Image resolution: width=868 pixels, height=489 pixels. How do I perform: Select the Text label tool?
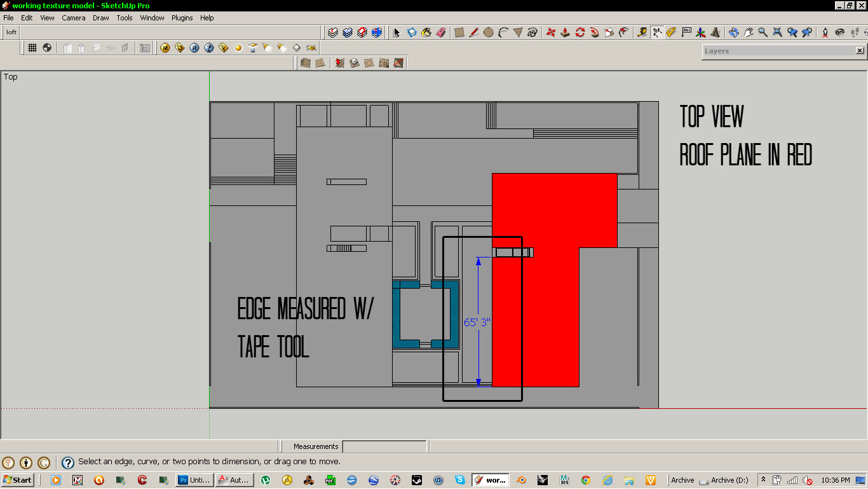pyautogui.click(x=686, y=32)
